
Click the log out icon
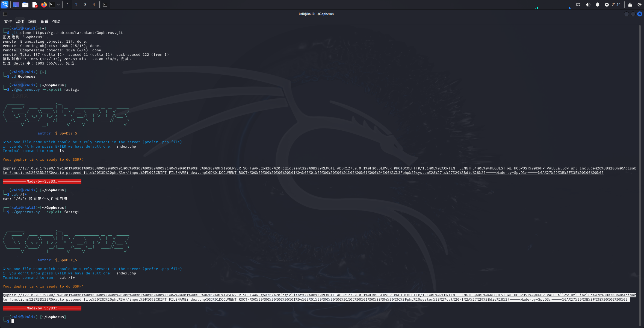click(639, 5)
